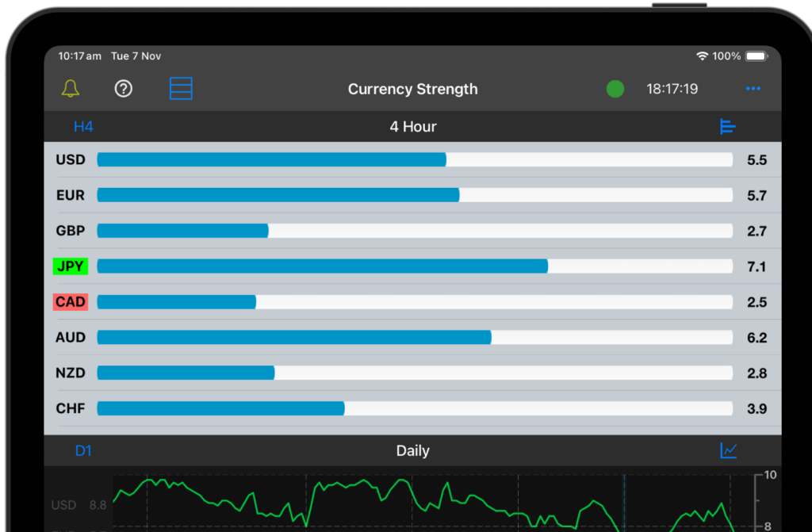Screen dimensions: 812x532
Task: Toggle GBP currency selection
Action: point(70,230)
